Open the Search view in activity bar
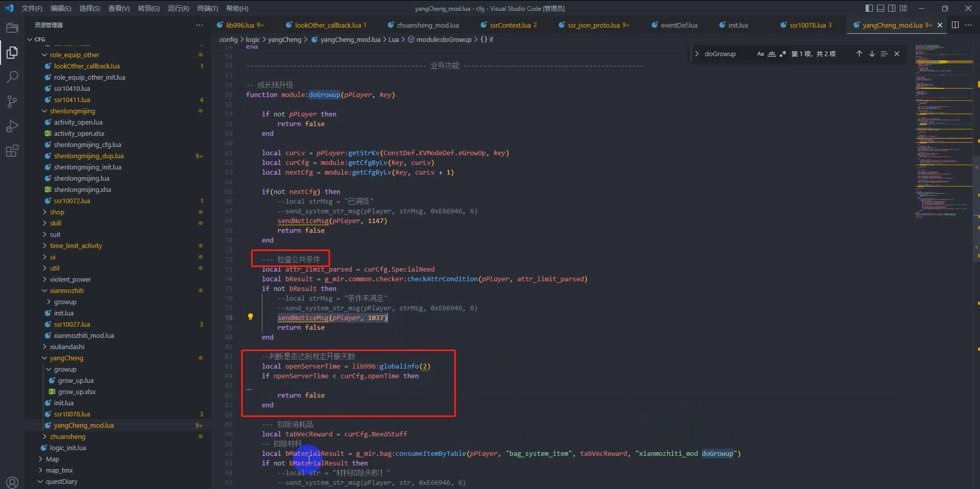 [12, 77]
